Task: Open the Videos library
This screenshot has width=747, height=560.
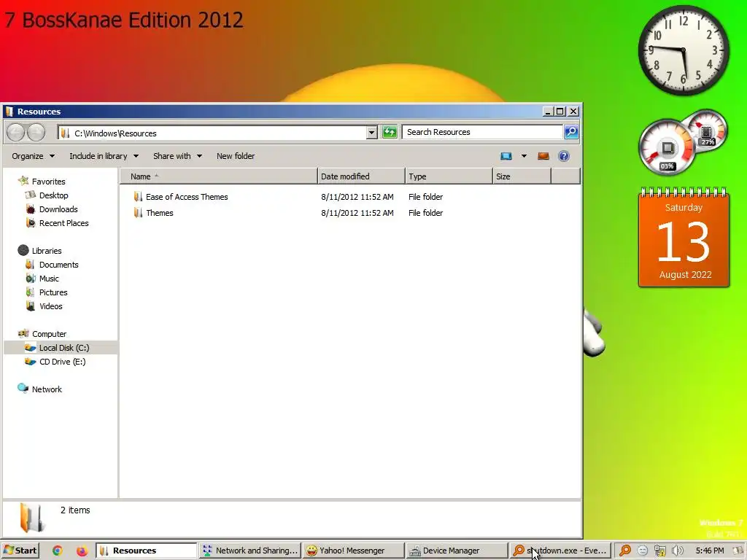Action: 50,306
